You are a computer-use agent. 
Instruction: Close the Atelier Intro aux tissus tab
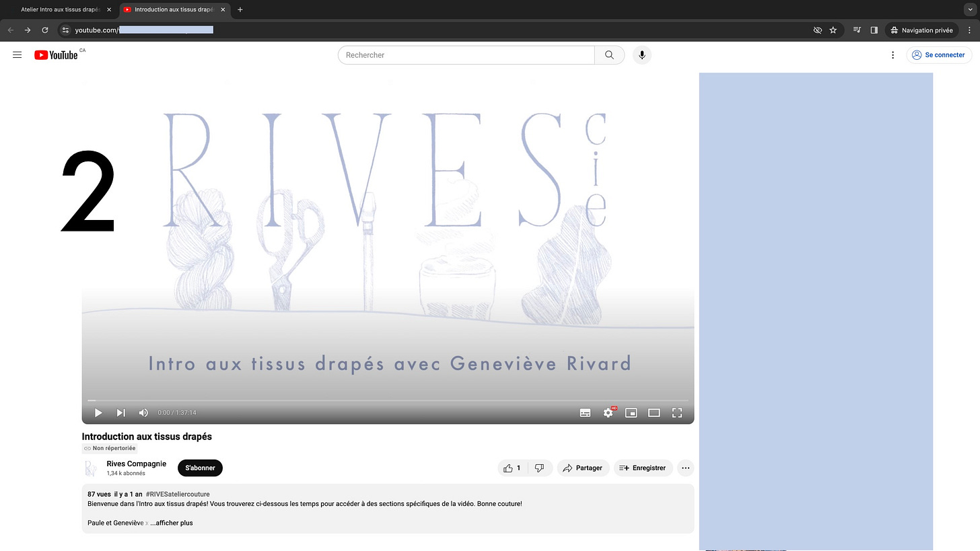[109, 9]
